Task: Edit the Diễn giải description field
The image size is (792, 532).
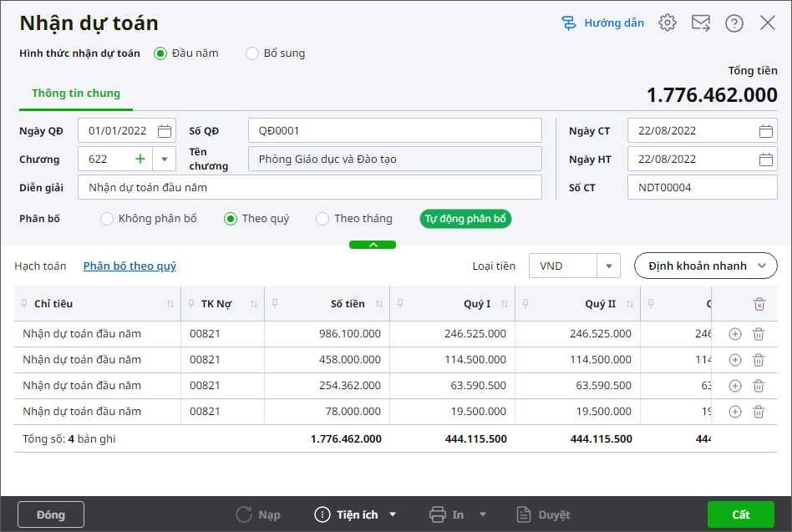Action: click(x=310, y=187)
